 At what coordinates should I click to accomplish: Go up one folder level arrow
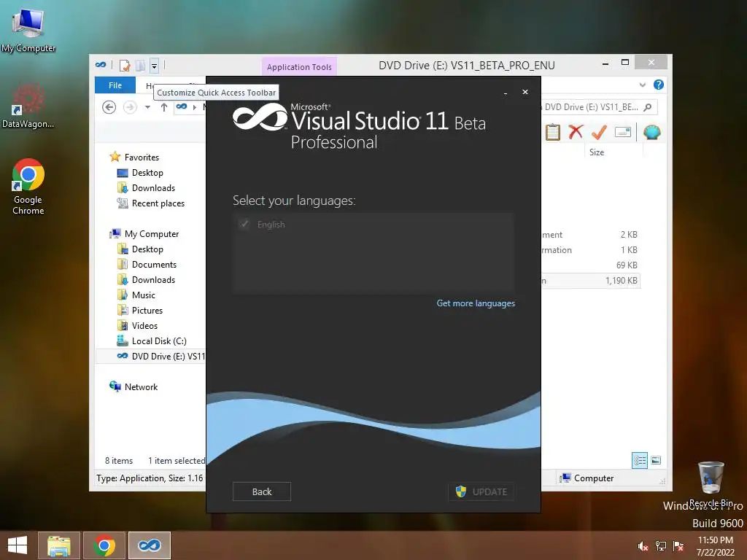[x=164, y=107]
